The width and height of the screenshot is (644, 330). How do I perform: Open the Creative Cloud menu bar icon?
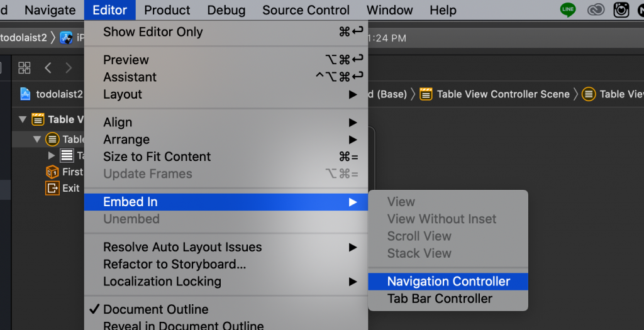(x=596, y=10)
